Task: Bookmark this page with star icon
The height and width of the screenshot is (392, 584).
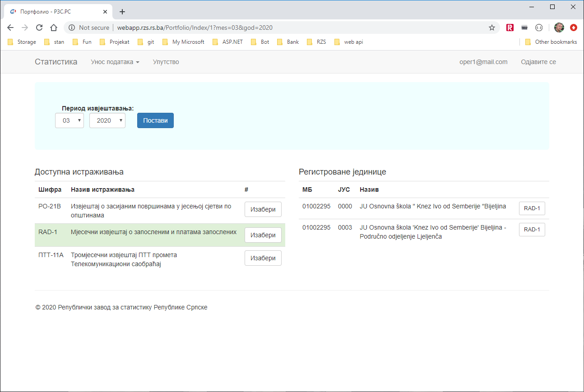Action: [x=492, y=28]
